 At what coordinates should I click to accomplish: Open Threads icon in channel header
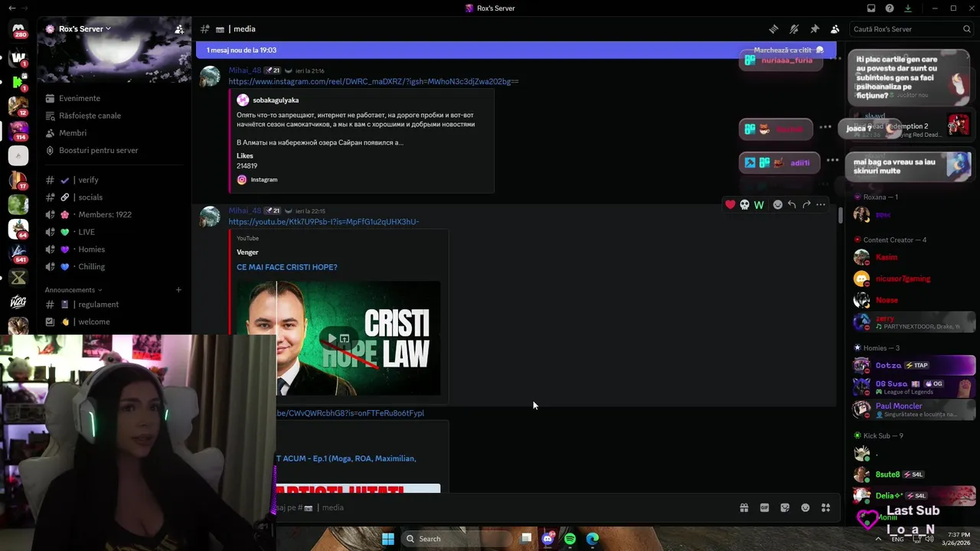[x=774, y=29]
